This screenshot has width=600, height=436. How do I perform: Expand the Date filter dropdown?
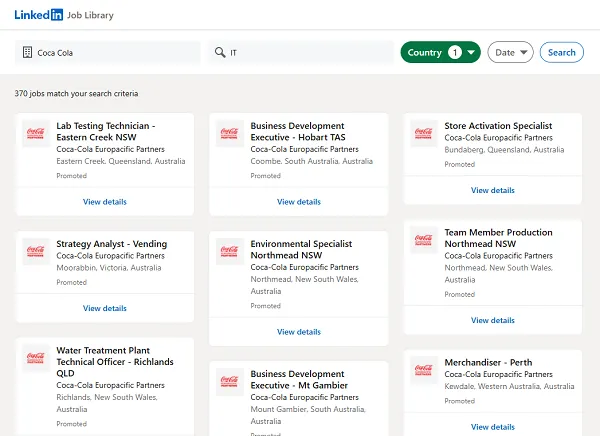510,52
